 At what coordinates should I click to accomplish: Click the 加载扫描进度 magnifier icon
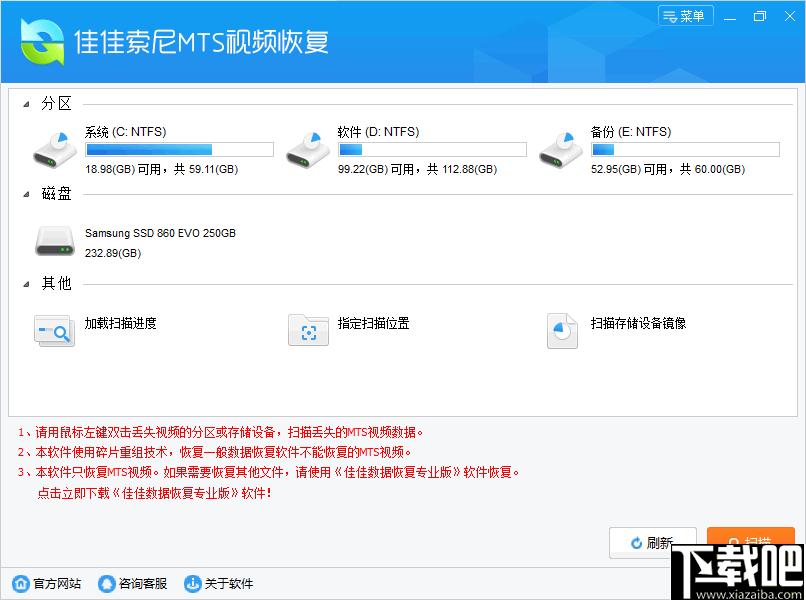point(54,331)
